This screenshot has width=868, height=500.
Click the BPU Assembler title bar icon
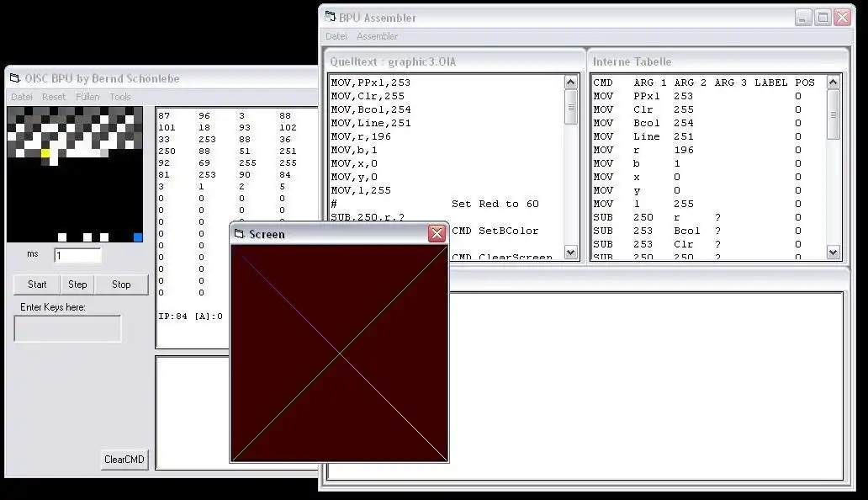pos(331,17)
